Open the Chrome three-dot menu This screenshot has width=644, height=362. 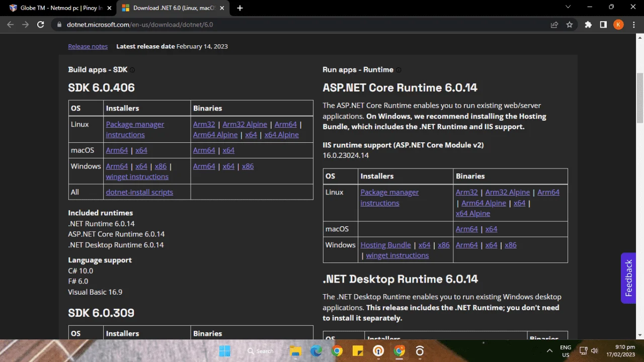coord(633,24)
